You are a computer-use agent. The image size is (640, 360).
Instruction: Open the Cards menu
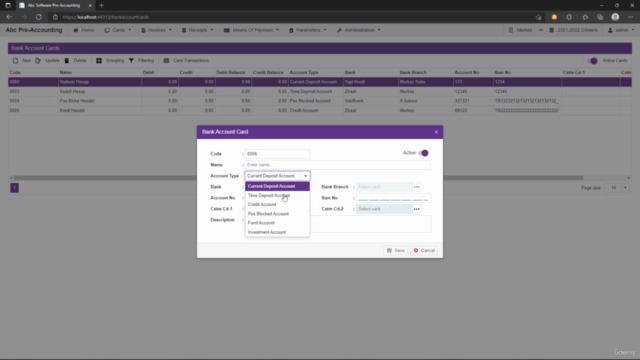click(118, 30)
